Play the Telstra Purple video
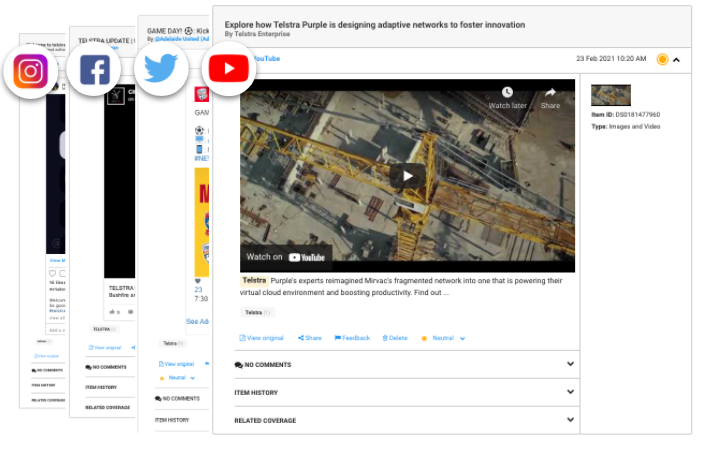 coord(408,176)
